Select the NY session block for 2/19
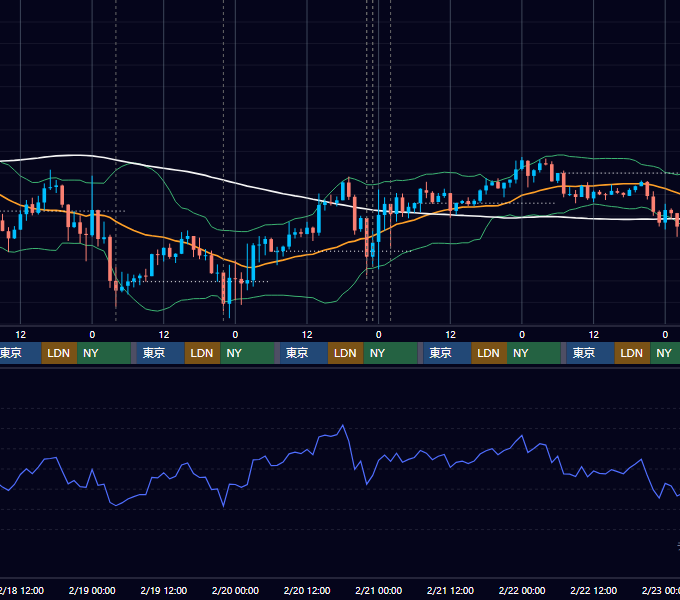 (x=247, y=353)
